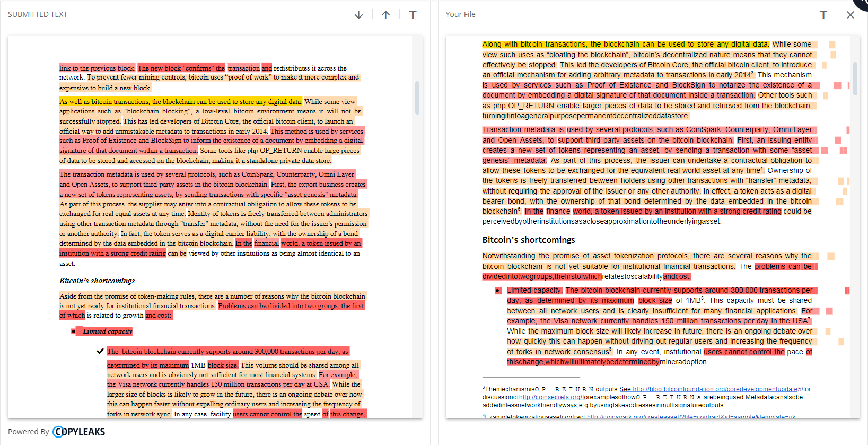The image size is (868, 446).
Task: Open the coinsecrets.org footnote link
Action: [x=551, y=397]
